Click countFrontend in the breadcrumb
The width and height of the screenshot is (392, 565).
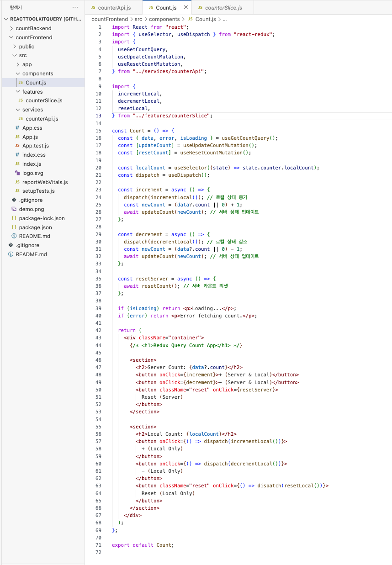coord(110,19)
